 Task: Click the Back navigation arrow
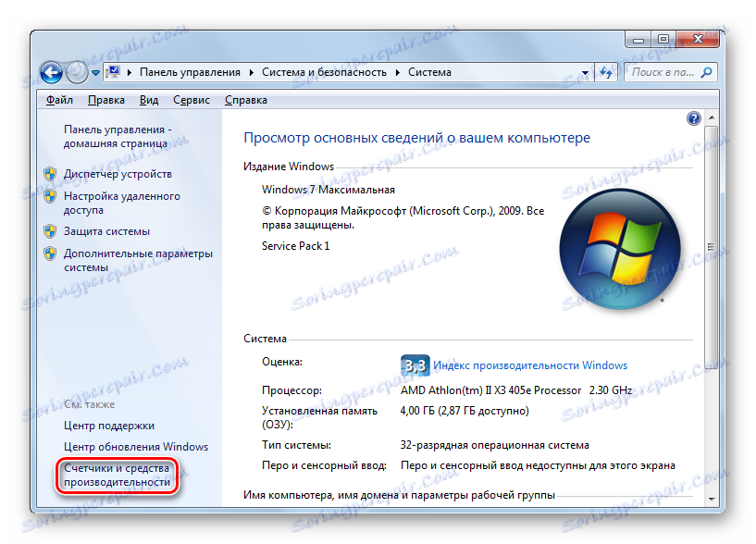51,71
